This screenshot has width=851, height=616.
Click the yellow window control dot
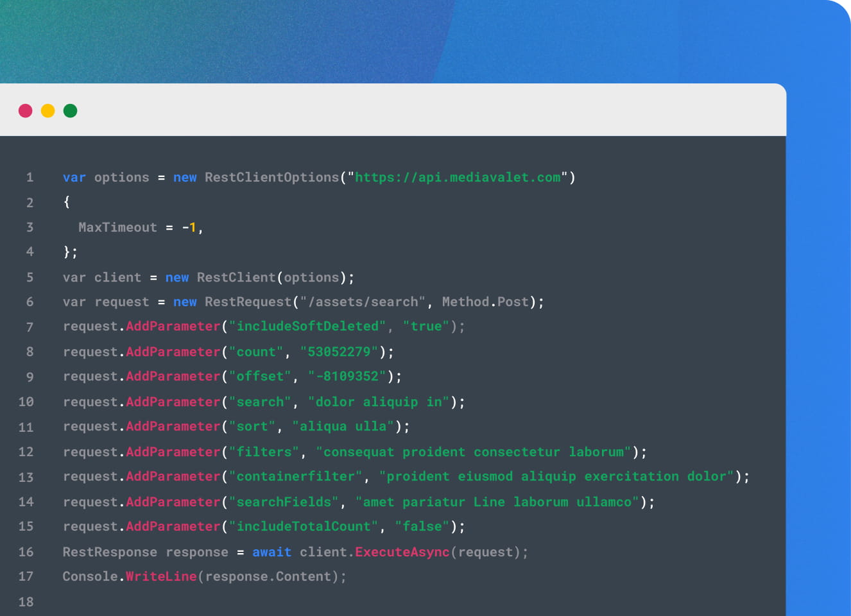[47, 110]
